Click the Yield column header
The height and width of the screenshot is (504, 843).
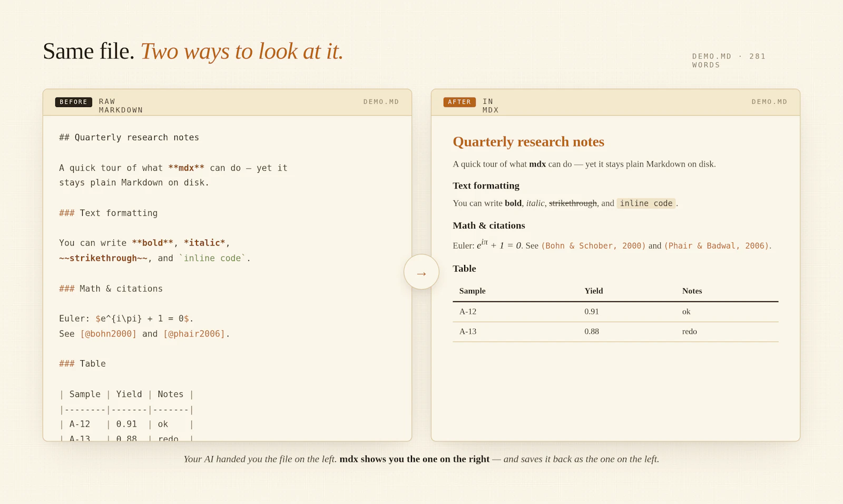594,291
